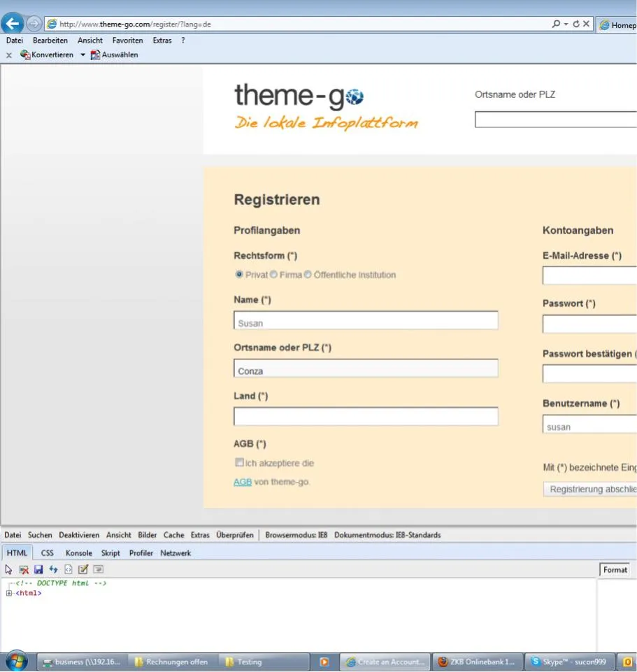Click the Benutzername field containing susan

pos(589,424)
